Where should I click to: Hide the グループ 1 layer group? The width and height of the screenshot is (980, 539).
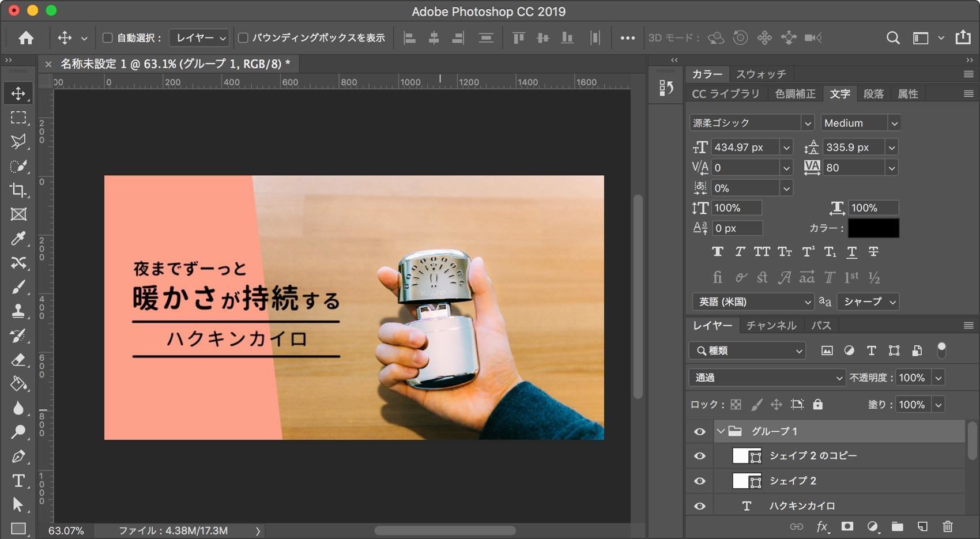coord(700,431)
